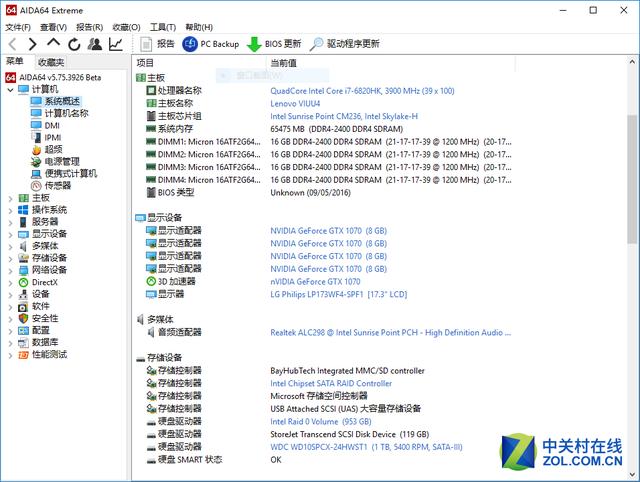
Task: Select the 传感器 sensor icon
Action: (36, 186)
